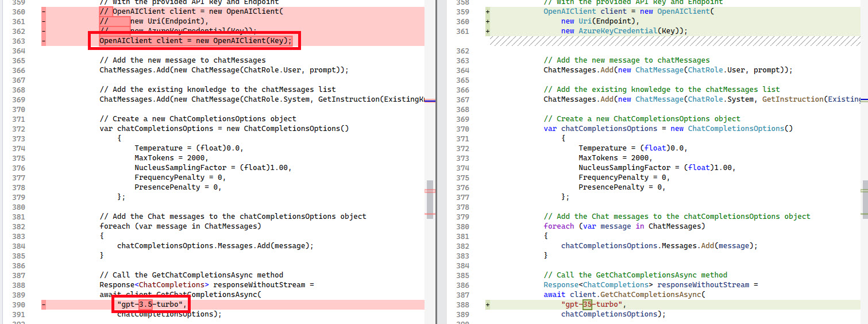Image resolution: width=868 pixels, height=324 pixels.
Task: Click 'Temperature = (float)0.0,' on modified line 372
Action: point(633,148)
